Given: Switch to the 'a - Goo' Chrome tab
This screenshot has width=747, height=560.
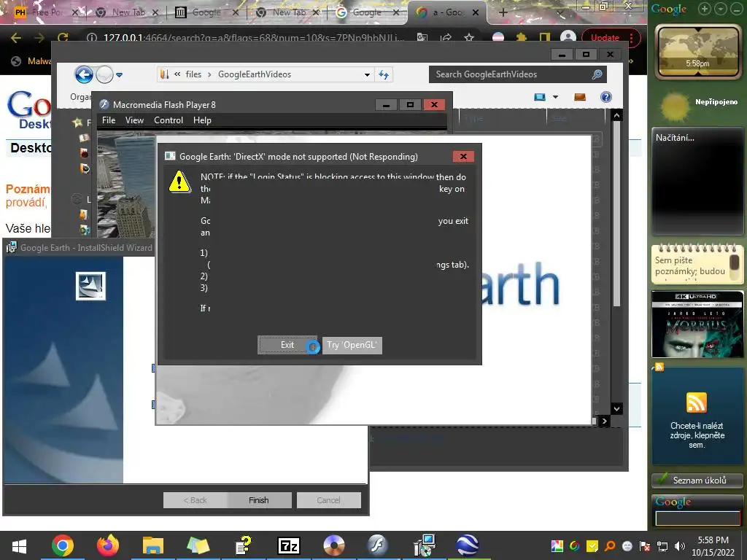Looking at the screenshot, I should pos(446,13).
